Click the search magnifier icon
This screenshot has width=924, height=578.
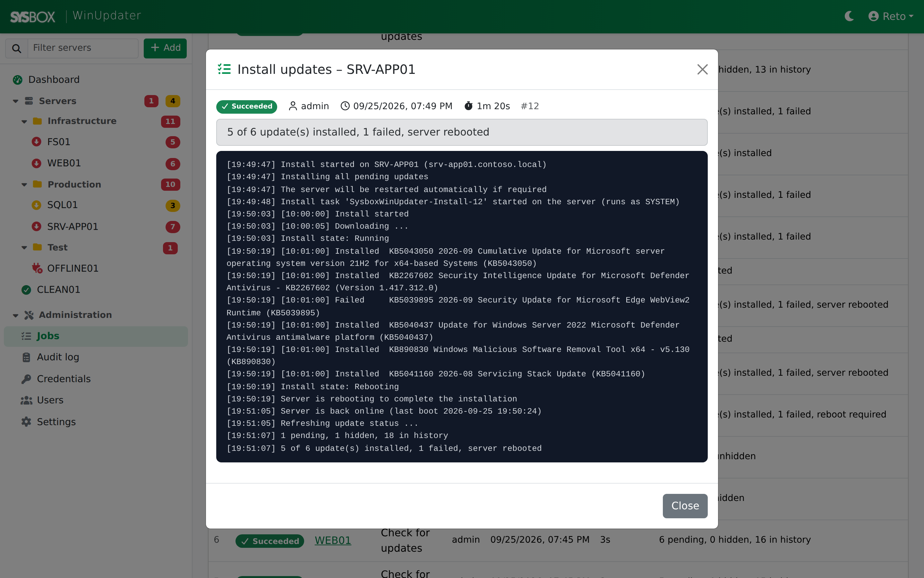(x=16, y=48)
